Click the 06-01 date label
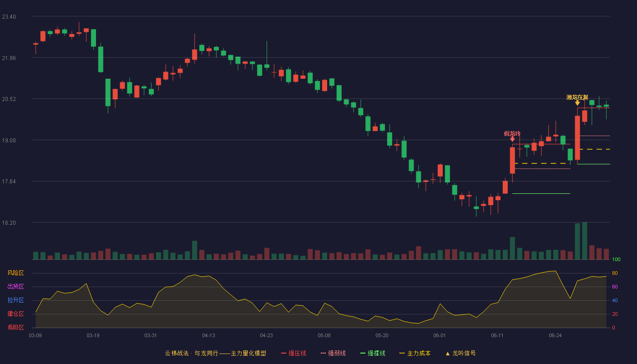 (x=440, y=335)
